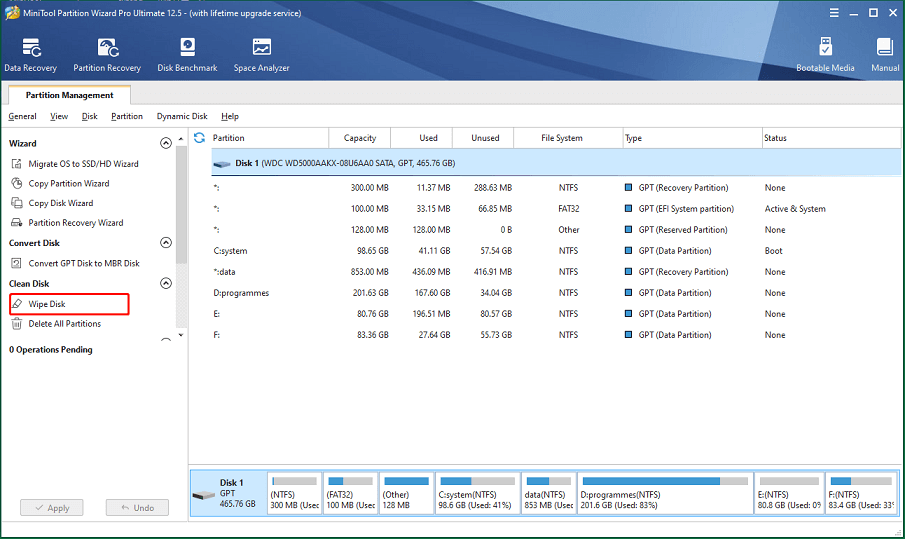Select the Disk 1 WDC row

coord(556,163)
